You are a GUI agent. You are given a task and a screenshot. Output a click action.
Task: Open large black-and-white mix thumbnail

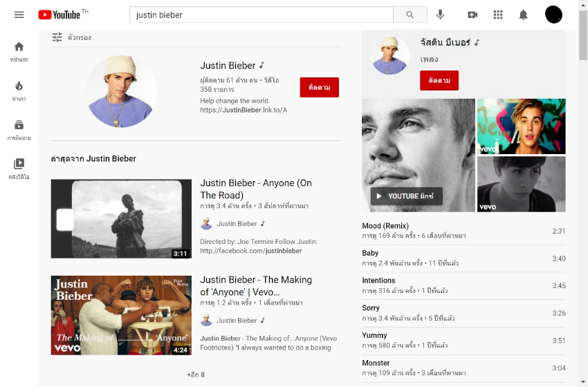419,155
